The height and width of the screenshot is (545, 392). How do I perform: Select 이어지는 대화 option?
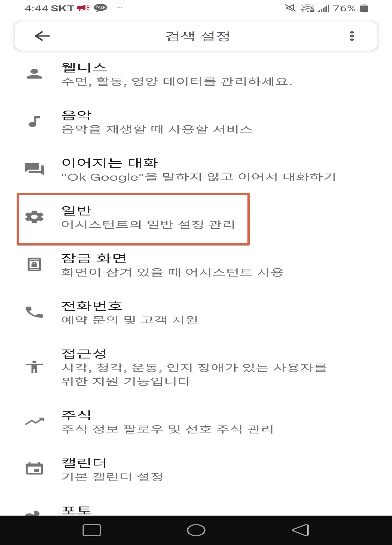[196, 169]
